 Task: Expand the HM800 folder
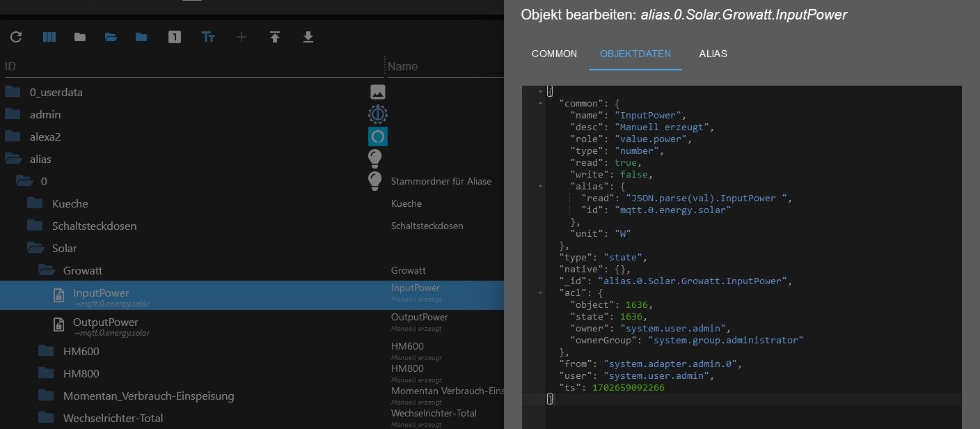tap(46, 373)
